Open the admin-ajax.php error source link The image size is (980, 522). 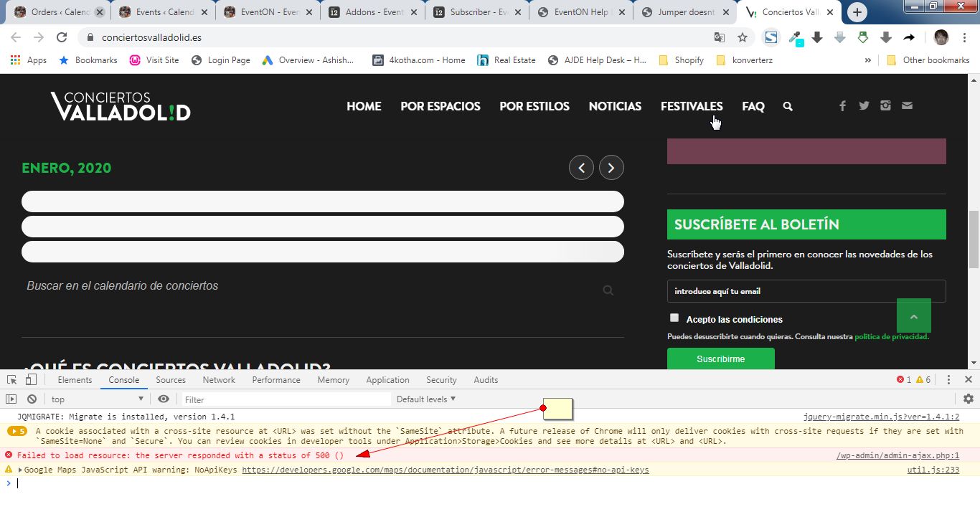tap(897, 455)
